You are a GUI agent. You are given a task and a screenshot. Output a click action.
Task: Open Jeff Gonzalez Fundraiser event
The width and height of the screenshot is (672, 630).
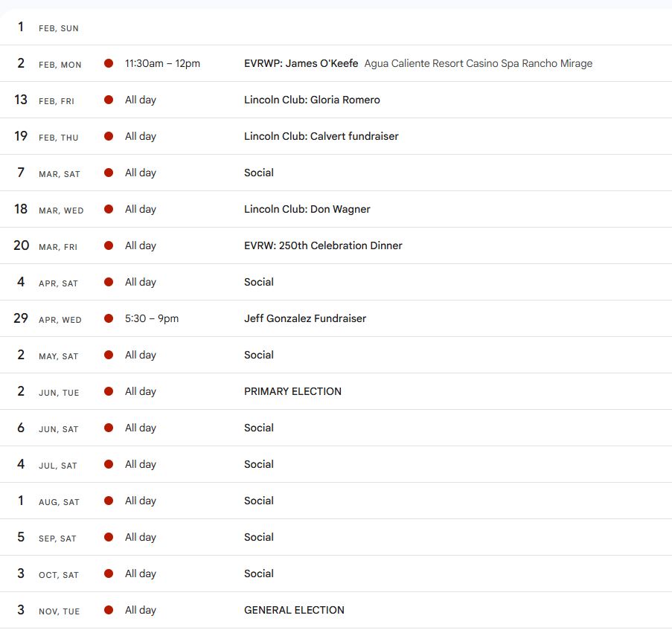pyautogui.click(x=305, y=319)
